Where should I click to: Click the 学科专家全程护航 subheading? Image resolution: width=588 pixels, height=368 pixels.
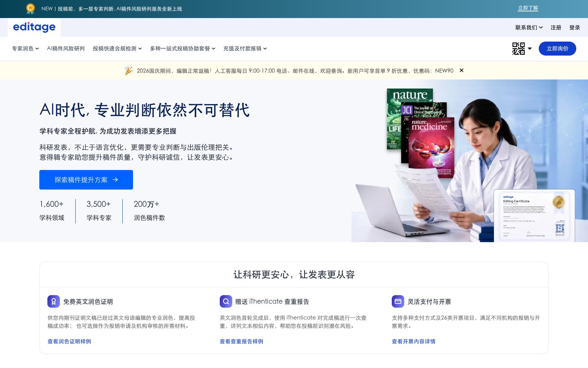(x=108, y=131)
